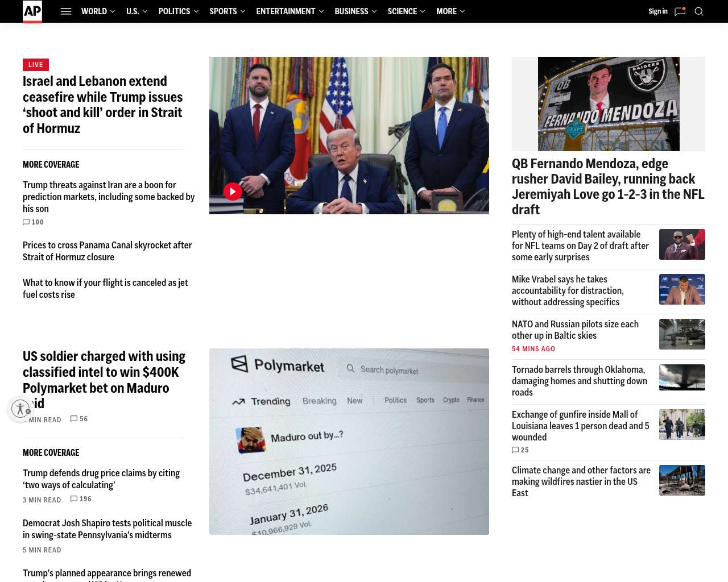
Task: Open canceled flight jet fuel story
Action: (105, 289)
